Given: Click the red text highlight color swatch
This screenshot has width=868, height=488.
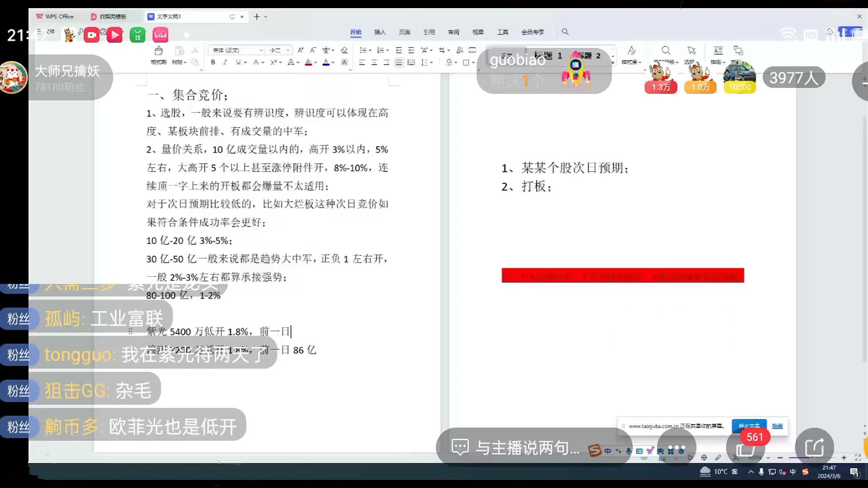Looking at the screenshot, I should point(308,62).
